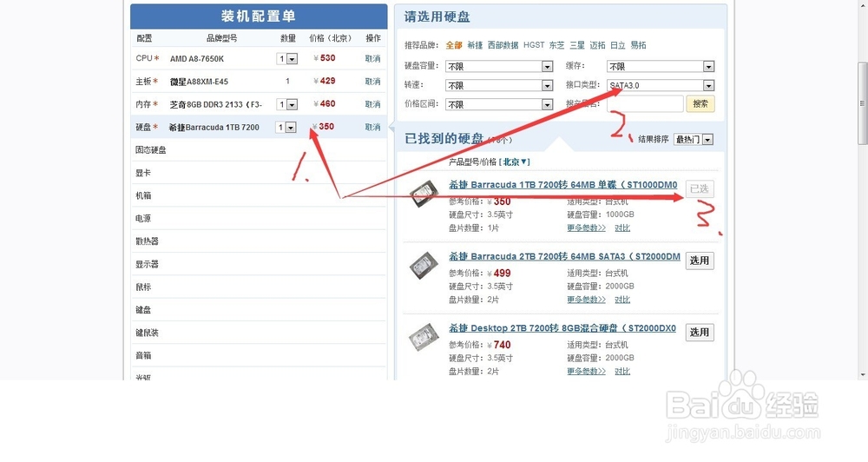The width and height of the screenshot is (868, 462).
Task: Change the 内存 quantity dropdown
Action: point(286,104)
